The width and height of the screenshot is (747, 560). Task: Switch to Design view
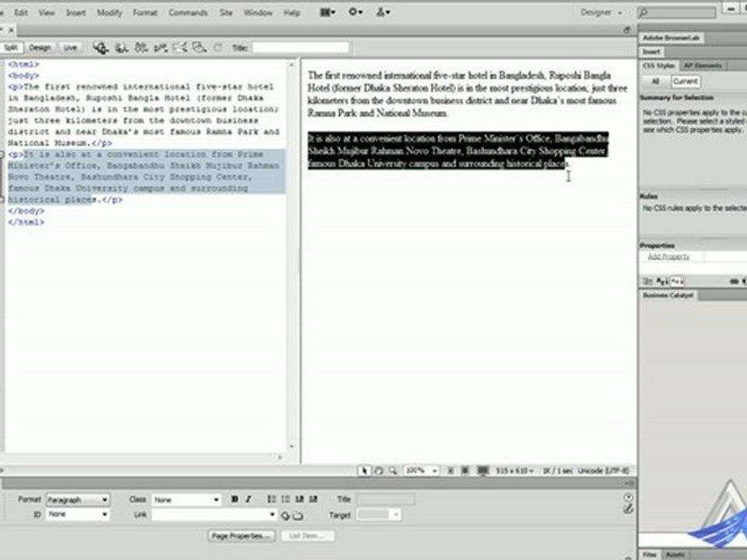click(x=40, y=47)
